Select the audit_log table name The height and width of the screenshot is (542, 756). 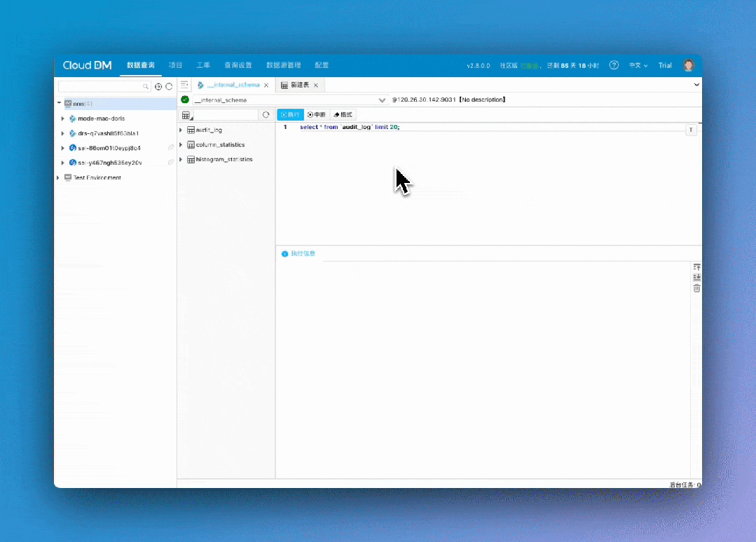click(209, 130)
